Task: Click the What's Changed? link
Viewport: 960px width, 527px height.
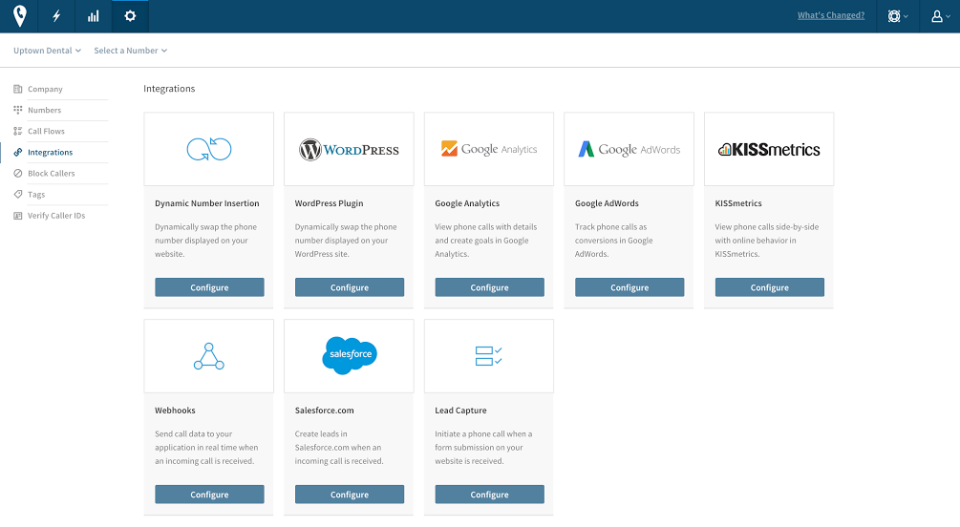Action: pyautogui.click(x=831, y=15)
